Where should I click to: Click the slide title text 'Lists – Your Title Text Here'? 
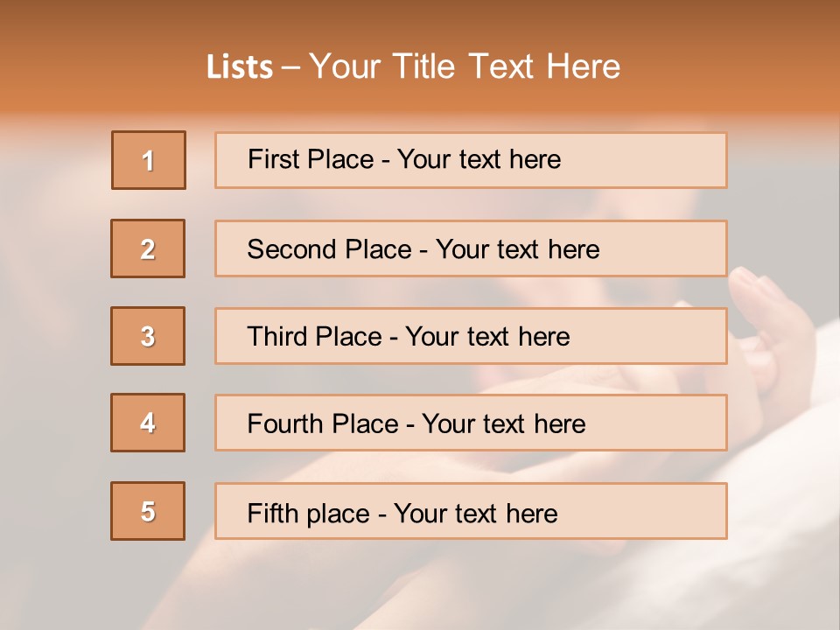[413, 66]
